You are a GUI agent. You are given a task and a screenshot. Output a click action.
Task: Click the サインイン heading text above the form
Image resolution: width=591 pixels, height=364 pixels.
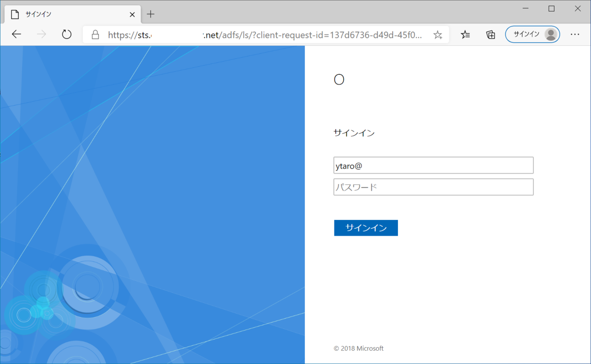coord(354,133)
